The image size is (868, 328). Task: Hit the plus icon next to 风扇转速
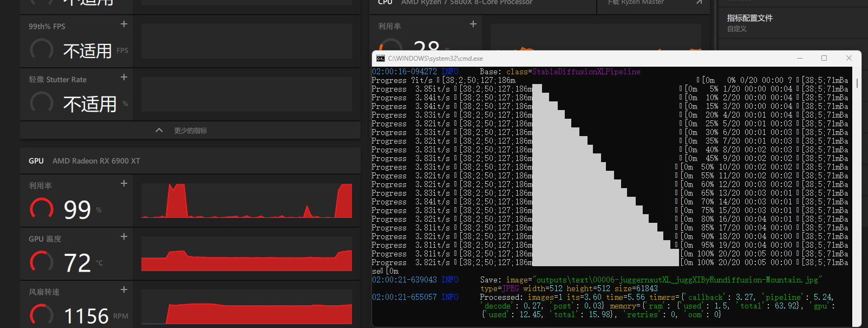coord(124,290)
